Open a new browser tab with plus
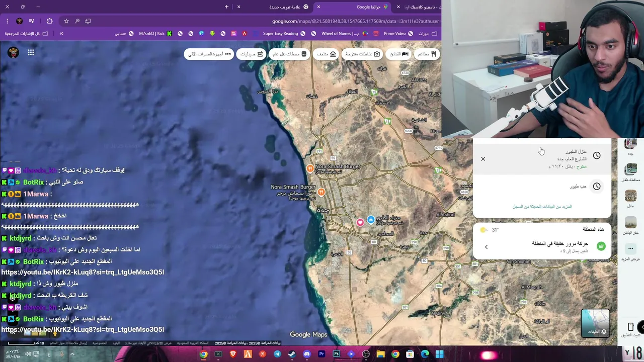 point(226,7)
